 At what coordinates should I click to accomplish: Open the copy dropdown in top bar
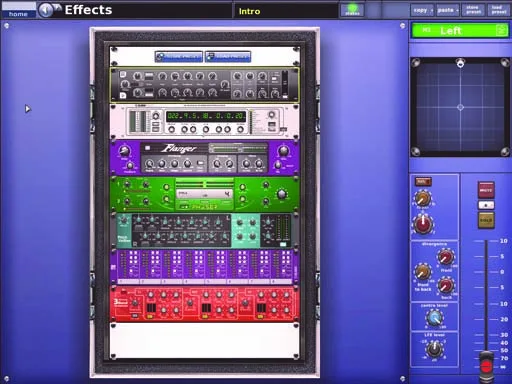pyautogui.click(x=422, y=10)
